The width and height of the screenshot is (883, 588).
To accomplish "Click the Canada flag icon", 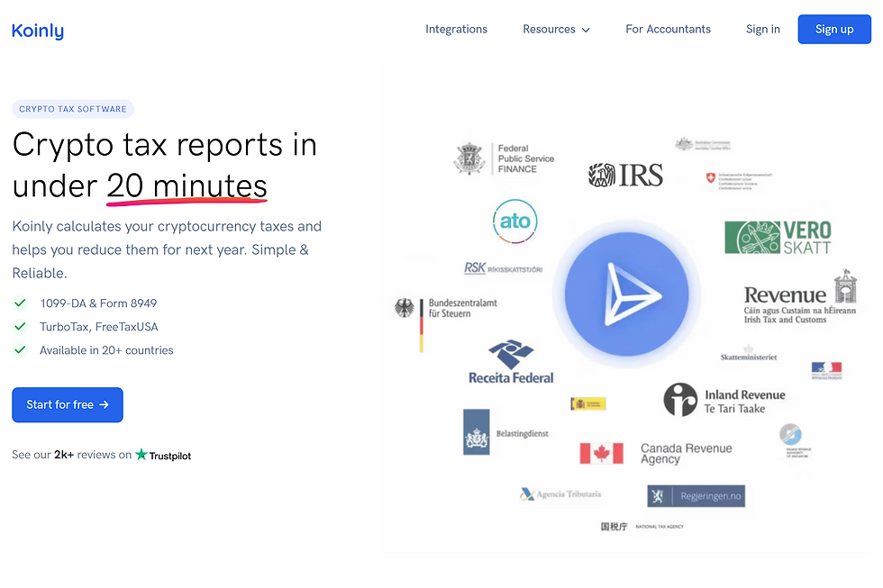I will coord(602,453).
